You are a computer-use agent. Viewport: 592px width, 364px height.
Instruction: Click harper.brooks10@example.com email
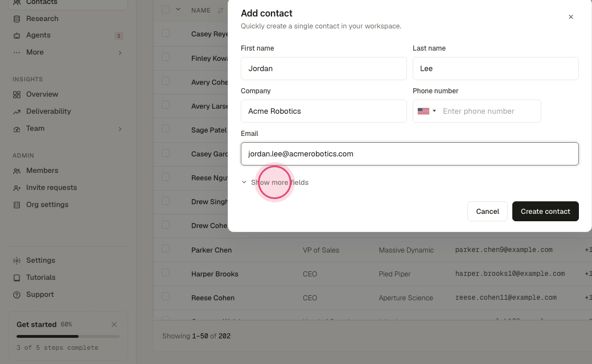pyautogui.click(x=509, y=274)
